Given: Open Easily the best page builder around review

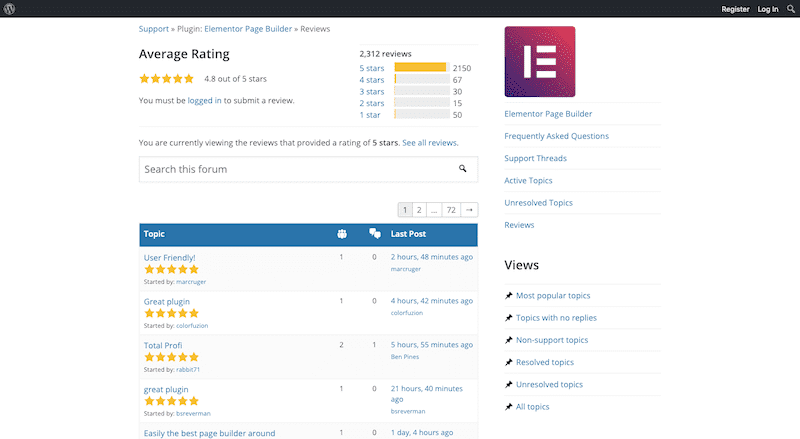Looking at the screenshot, I should click(209, 433).
